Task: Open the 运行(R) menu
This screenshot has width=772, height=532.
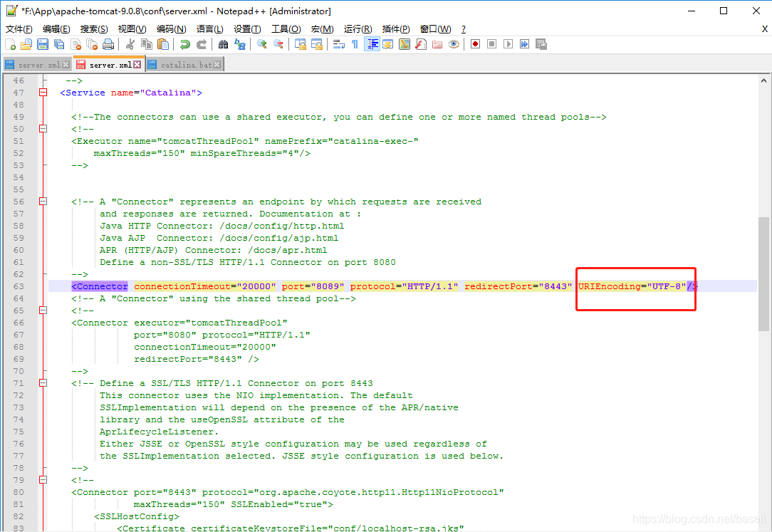Action: (x=358, y=29)
